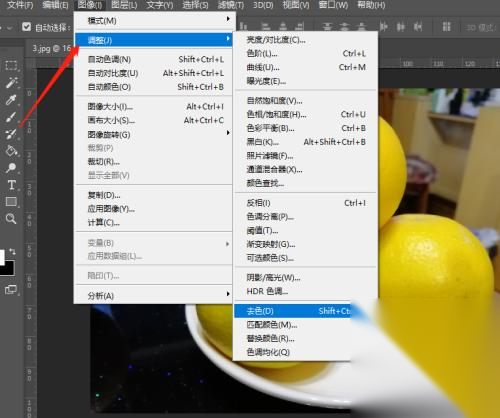Open 渐变映射(G) adjustment

306,244
